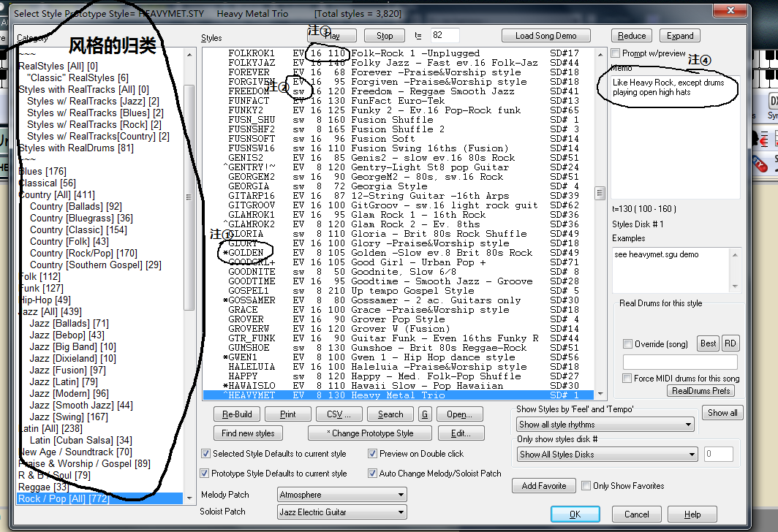Select the Rock / Pop [All] [772] category
778x532 pixels.
pyautogui.click(x=99, y=499)
